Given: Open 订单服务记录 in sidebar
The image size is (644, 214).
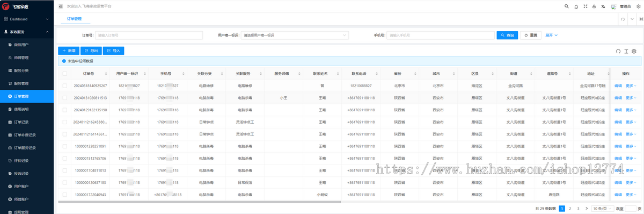Looking at the screenshot, I should click(27, 148).
